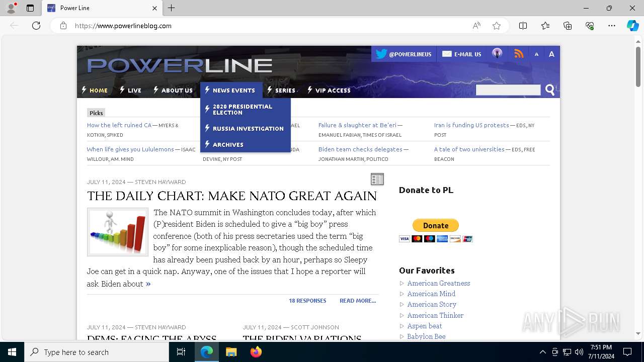Click the site search magnifier button
The height and width of the screenshot is (362, 644).
(550, 90)
